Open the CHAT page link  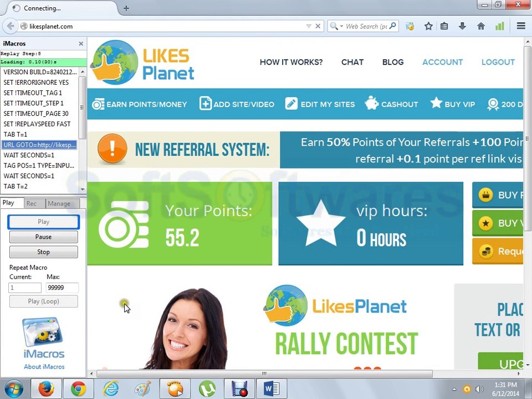click(x=352, y=62)
